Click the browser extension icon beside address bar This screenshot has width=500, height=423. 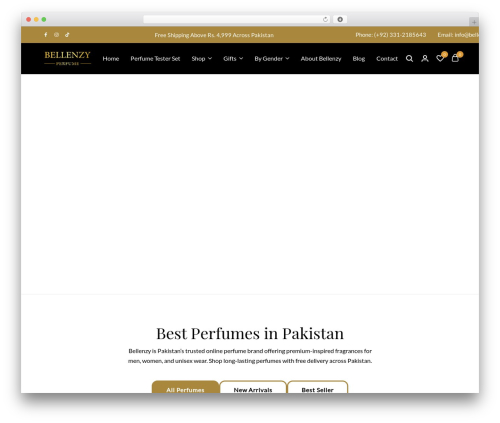pos(340,19)
